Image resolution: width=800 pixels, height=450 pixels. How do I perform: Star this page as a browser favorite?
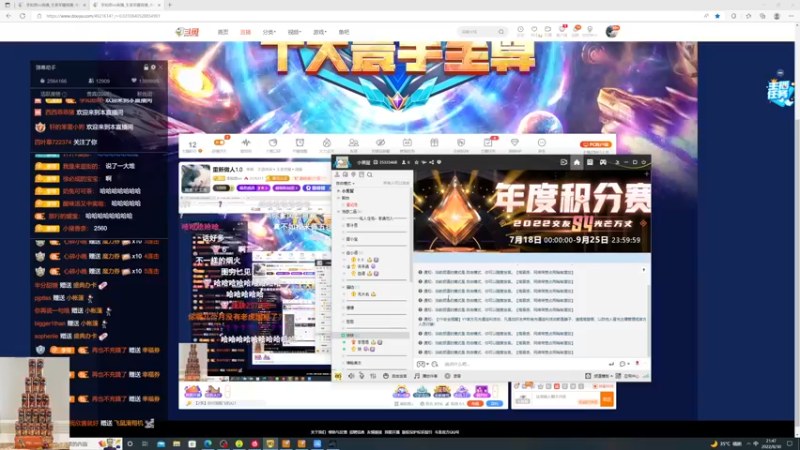[717, 16]
